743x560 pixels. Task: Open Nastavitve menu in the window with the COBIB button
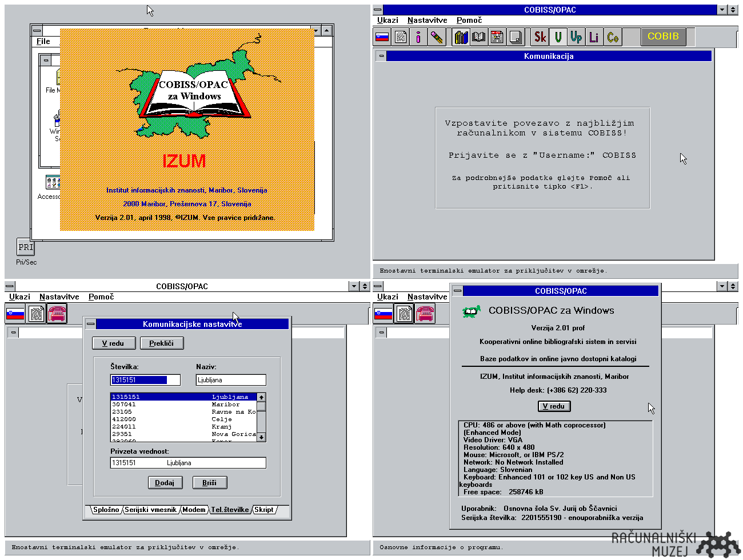427,20
